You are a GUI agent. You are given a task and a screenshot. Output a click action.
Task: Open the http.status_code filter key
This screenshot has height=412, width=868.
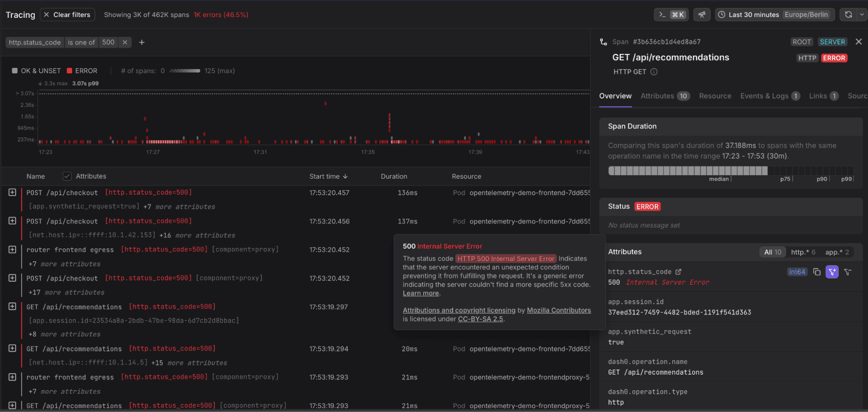(x=35, y=42)
